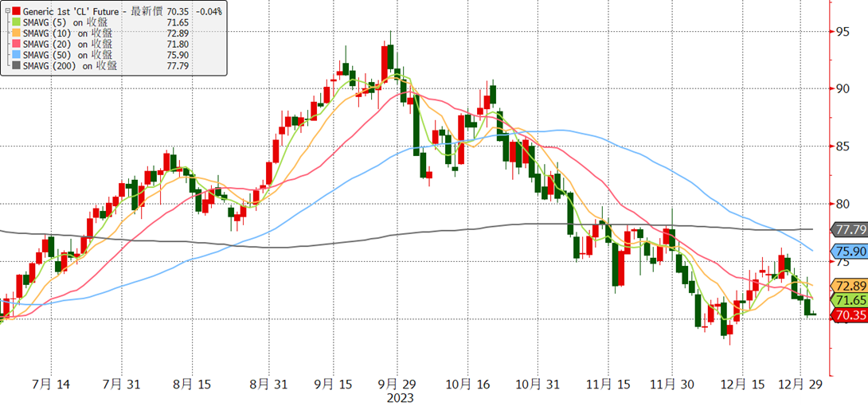This screenshot has height=406, width=868.
Task: Select the "Generic 1st 'CL' Future" legend label
Action: [70, 10]
